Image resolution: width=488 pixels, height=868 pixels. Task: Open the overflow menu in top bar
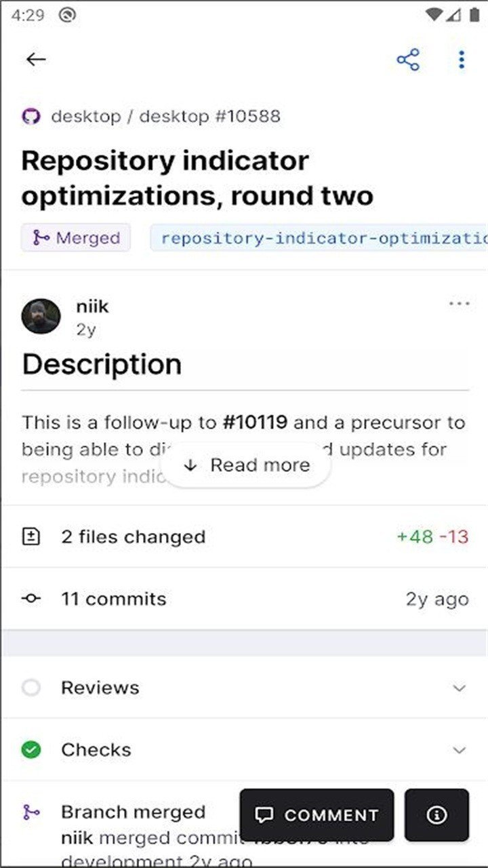point(460,60)
